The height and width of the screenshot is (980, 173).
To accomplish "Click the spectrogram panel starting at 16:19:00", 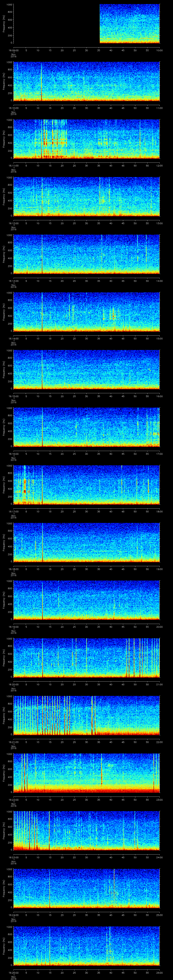I will click(x=87, y=600).
